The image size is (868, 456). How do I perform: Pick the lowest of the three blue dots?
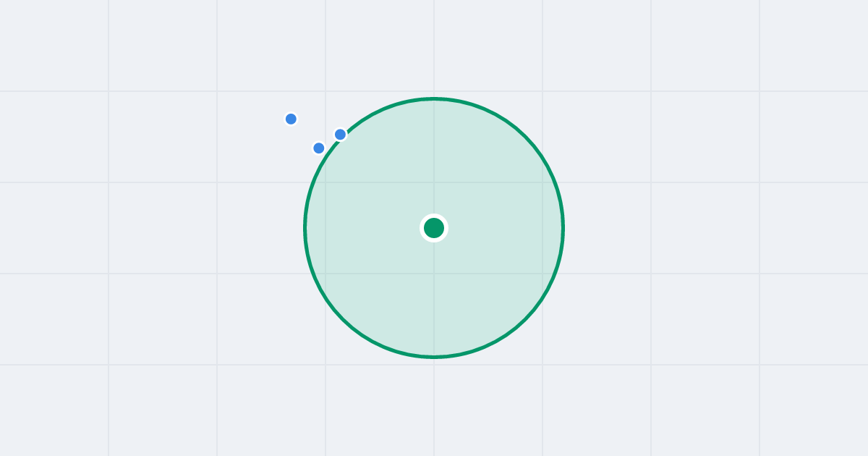(318, 148)
